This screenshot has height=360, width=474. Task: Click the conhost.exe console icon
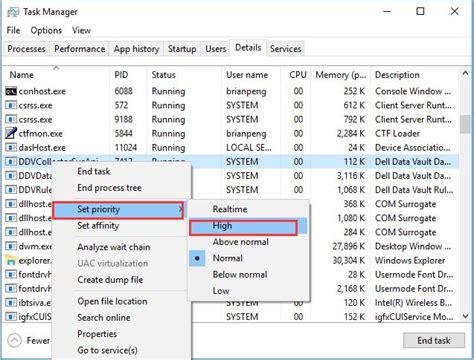tap(11, 91)
